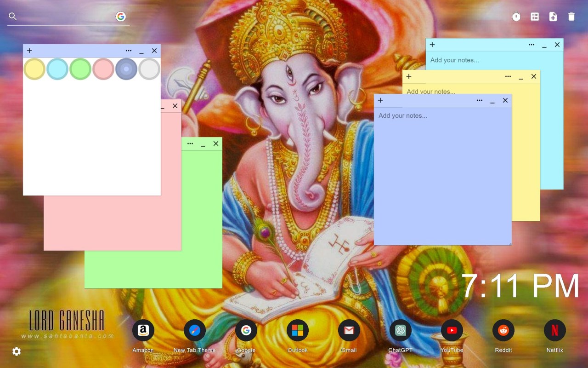Click the yellow note's placeholder text
Viewport: 588px width, 368px height.
pos(431,92)
